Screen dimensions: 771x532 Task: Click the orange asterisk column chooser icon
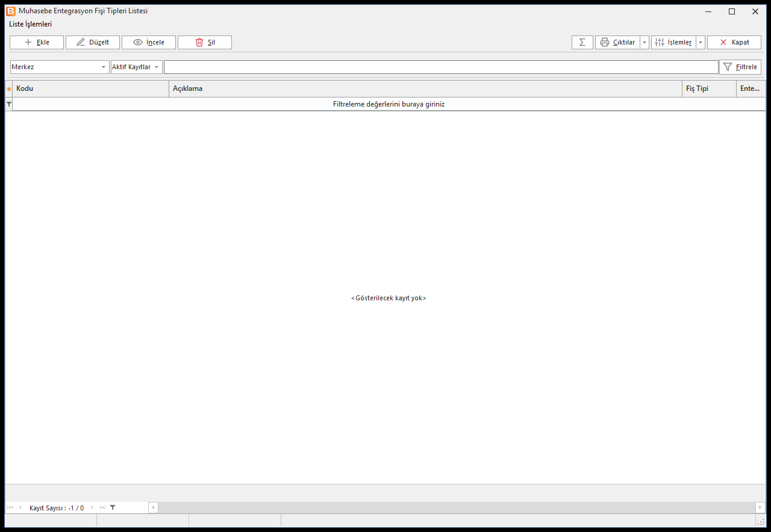coord(9,89)
